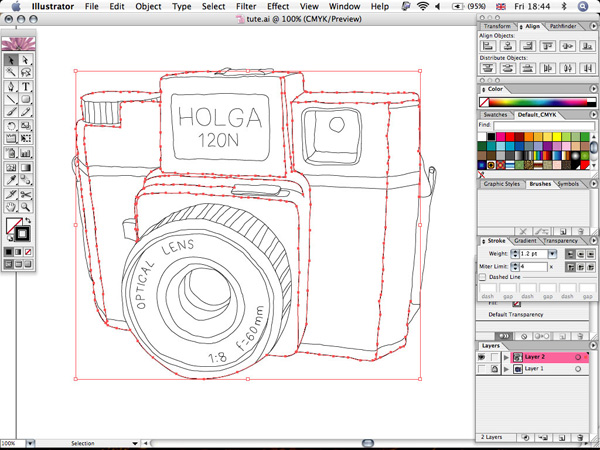Select the Scissors tool
The image size is (600, 450).
[x=25, y=194]
